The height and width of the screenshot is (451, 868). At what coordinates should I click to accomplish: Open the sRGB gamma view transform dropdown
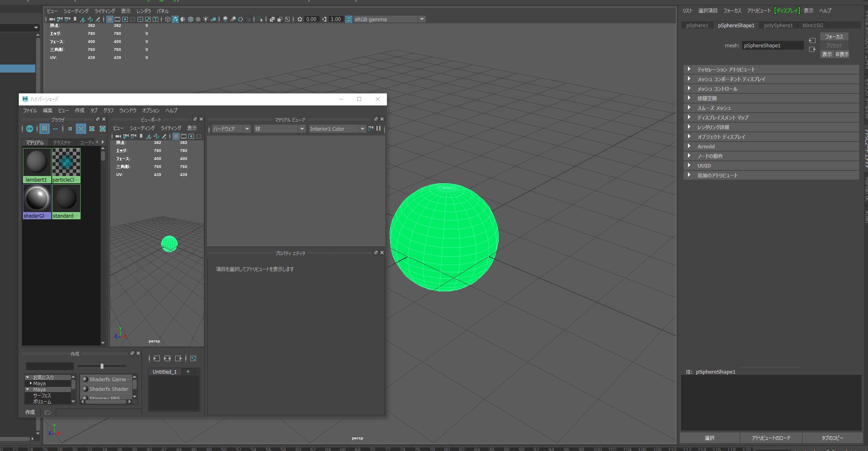click(x=422, y=19)
